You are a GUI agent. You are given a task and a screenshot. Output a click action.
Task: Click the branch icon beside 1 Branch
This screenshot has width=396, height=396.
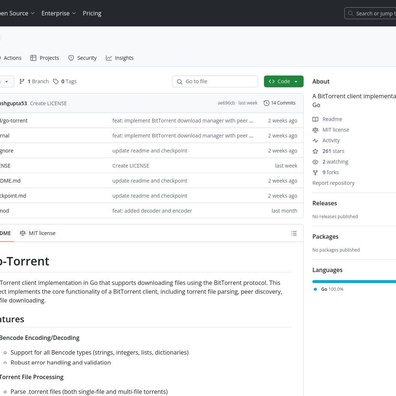[x=22, y=81]
